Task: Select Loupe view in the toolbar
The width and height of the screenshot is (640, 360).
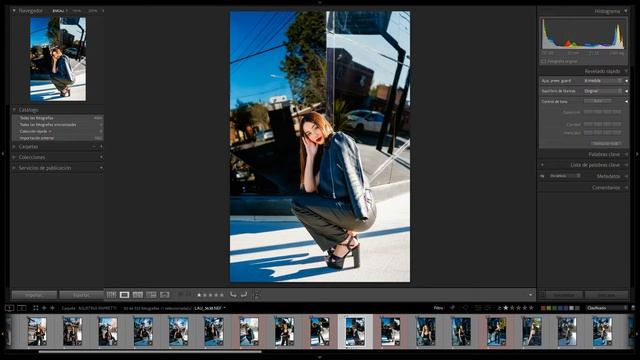Action: pos(124,295)
